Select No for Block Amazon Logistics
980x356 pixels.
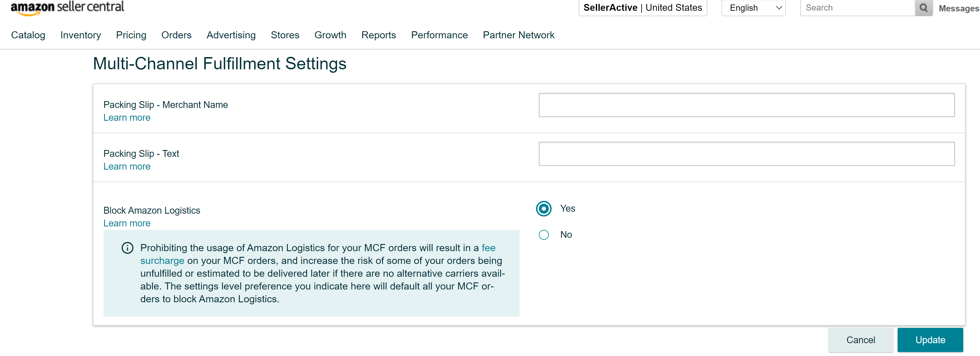tap(544, 235)
